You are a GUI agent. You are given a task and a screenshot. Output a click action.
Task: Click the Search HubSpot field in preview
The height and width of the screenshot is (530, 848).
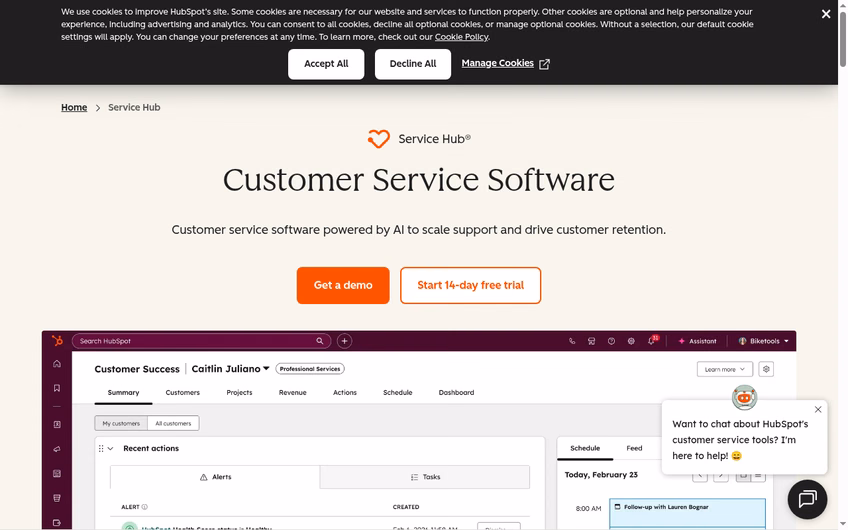pos(201,341)
